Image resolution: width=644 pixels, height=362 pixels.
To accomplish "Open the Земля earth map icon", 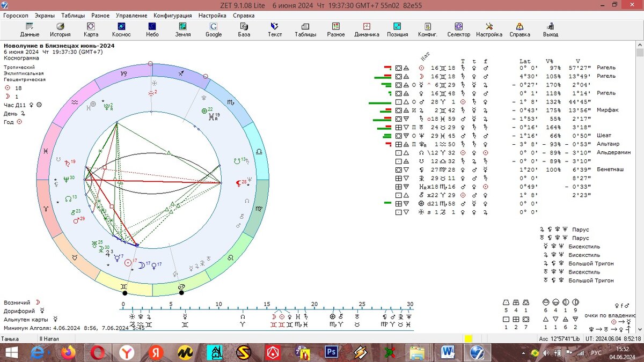I will (183, 29).
